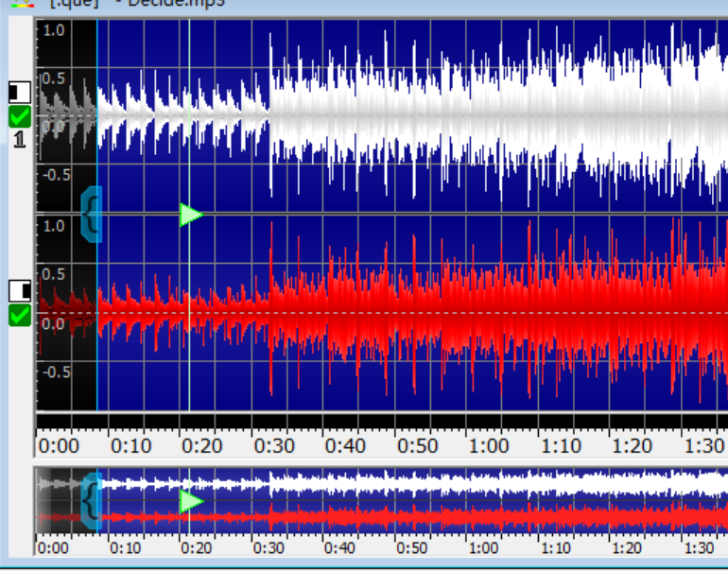This screenshot has height=571, width=728.
Task: Click the green play cursor triangle in main waveform
Action: (x=191, y=215)
